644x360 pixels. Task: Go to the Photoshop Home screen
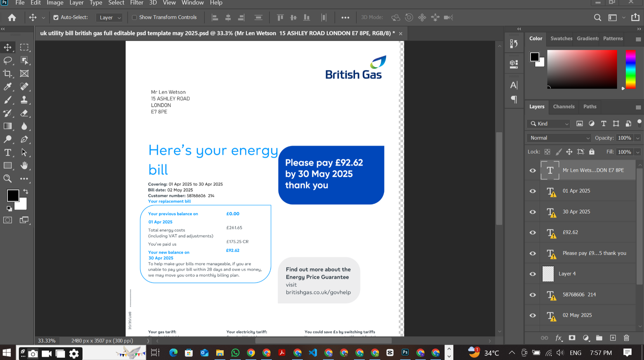(12, 17)
